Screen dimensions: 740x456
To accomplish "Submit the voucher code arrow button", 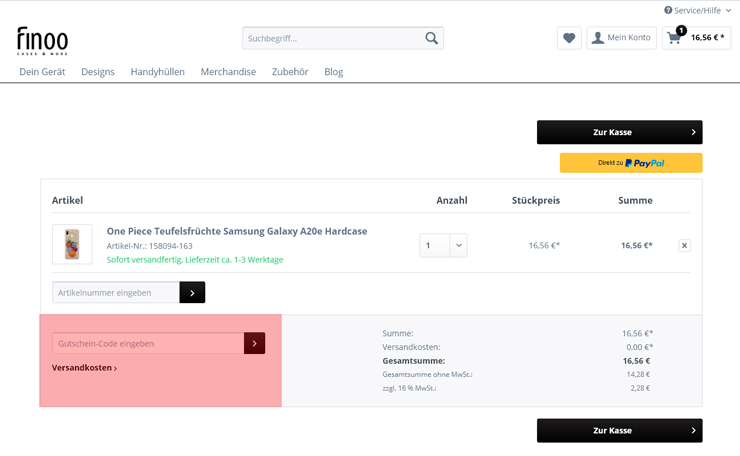I will [x=254, y=344].
